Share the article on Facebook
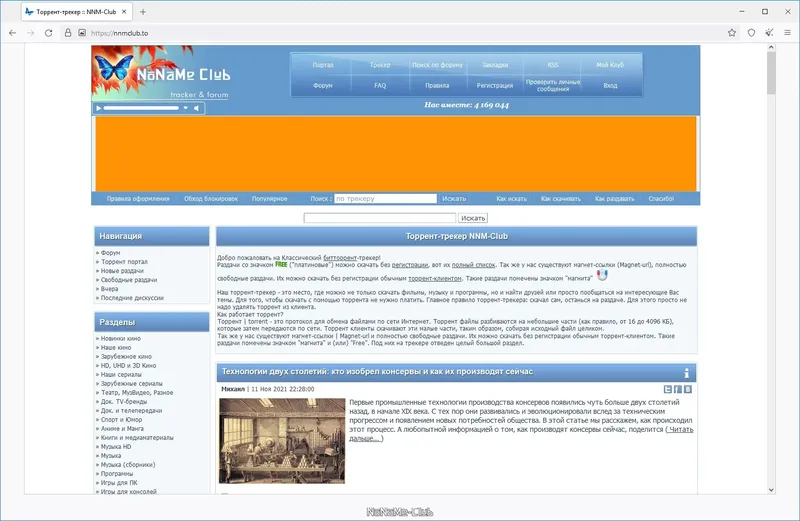The image size is (800, 521). (x=678, y=389)
